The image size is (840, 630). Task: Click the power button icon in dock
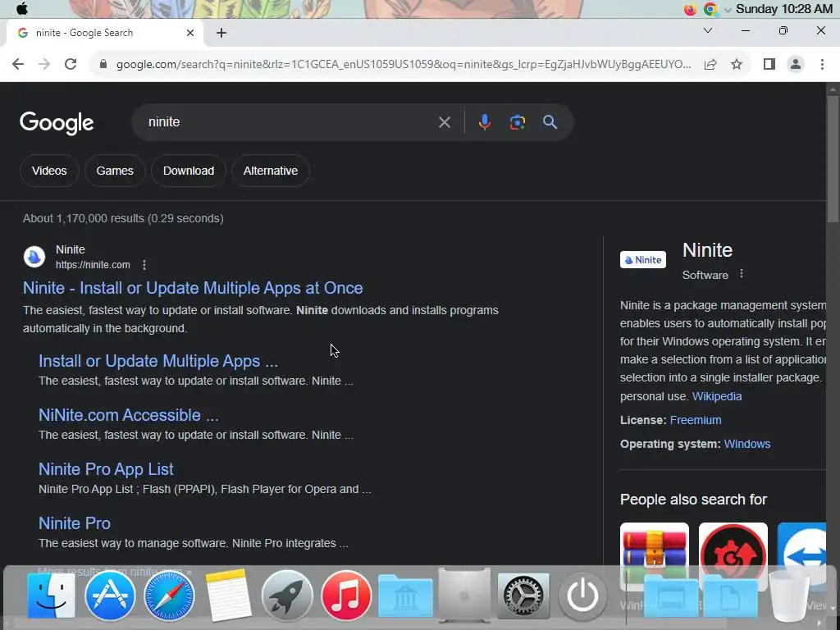(x=582, y=596)
